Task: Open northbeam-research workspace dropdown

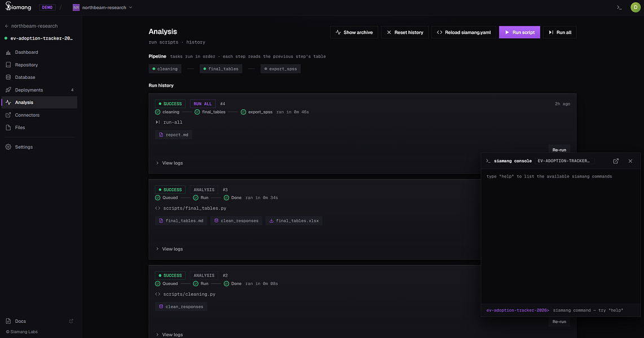Action: tap(103, 7)
